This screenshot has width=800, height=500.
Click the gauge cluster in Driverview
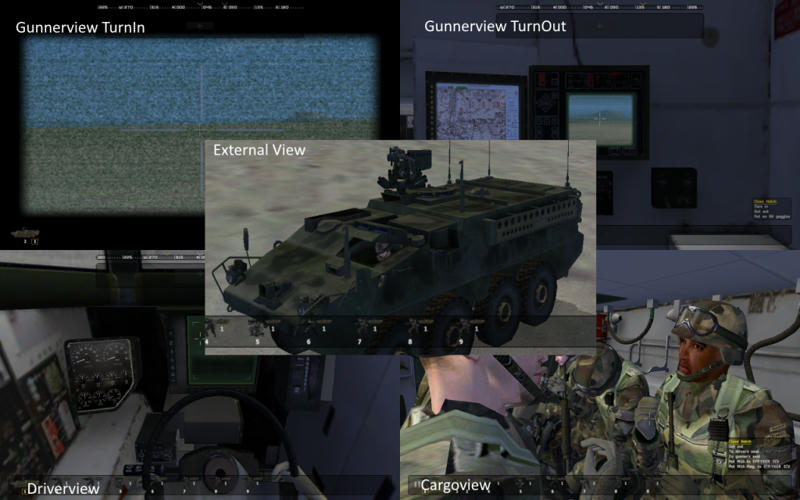pos(102,373)
